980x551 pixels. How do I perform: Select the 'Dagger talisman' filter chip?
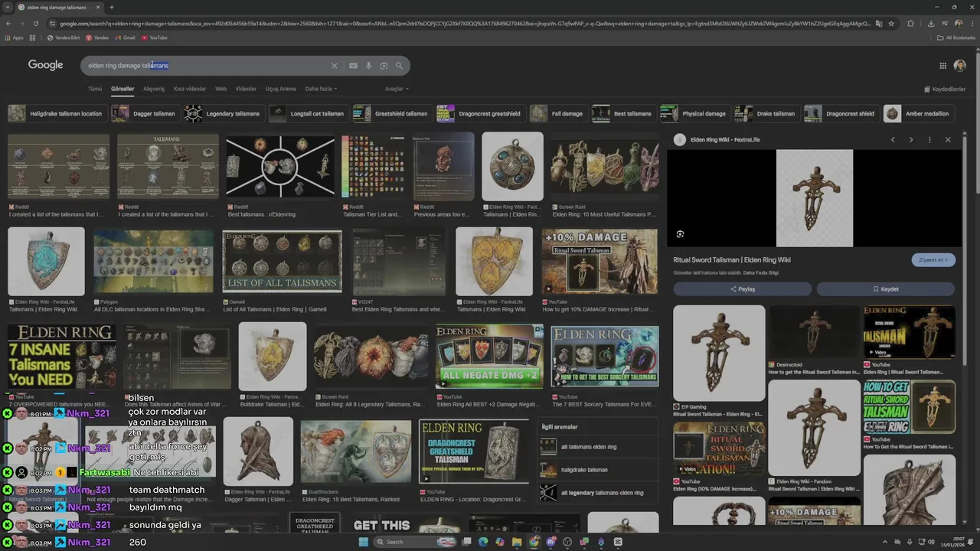pos(144,114)
